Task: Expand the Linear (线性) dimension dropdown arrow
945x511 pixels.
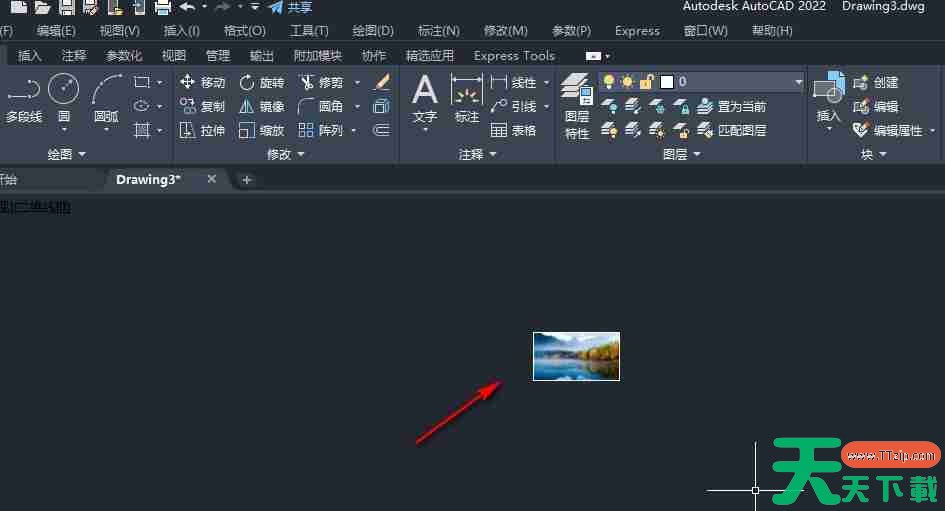Action: tap(547, 82)
